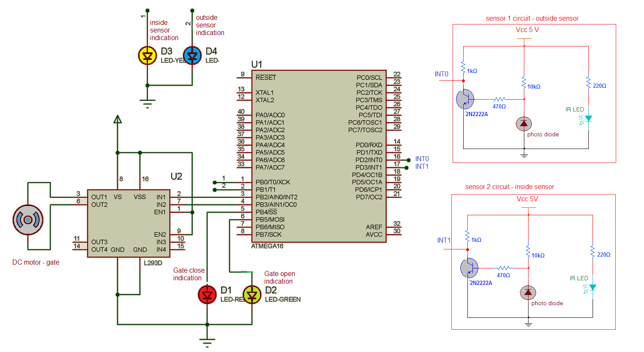Select the blue LED D4
The width and height of the screenshot is (644, 352).
click(191, 56)
